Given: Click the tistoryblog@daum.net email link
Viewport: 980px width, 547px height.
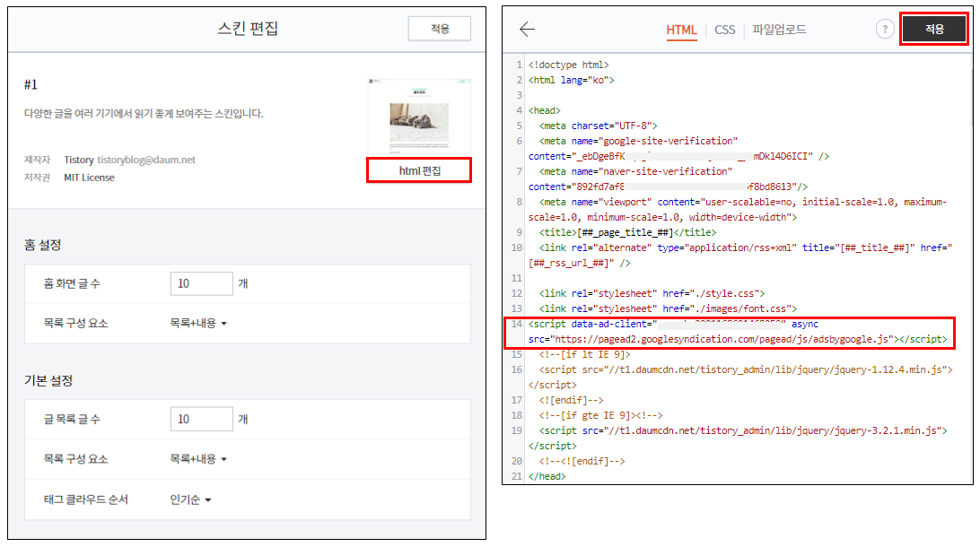Looking at the screenshot, I should [146, 160].
